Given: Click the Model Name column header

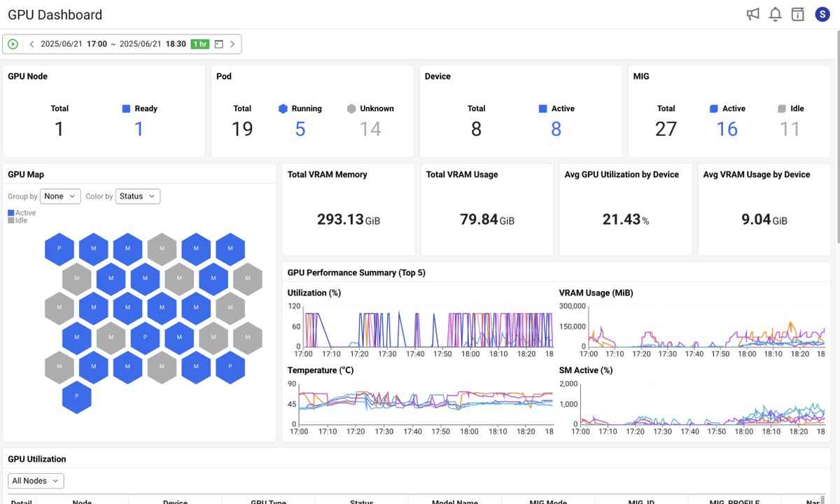Looking at the screenshot, I should 454,501.
